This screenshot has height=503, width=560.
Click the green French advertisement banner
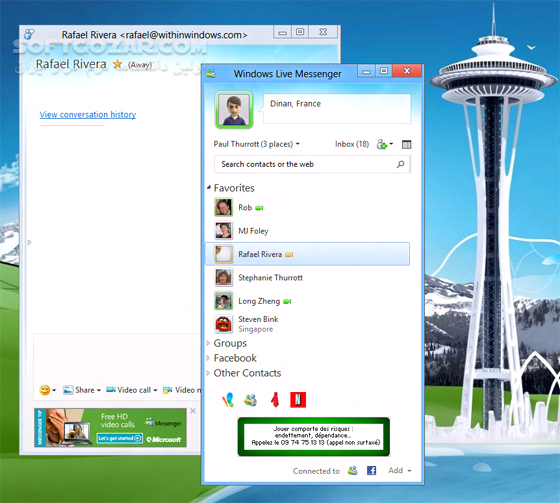tap(314, 437)
